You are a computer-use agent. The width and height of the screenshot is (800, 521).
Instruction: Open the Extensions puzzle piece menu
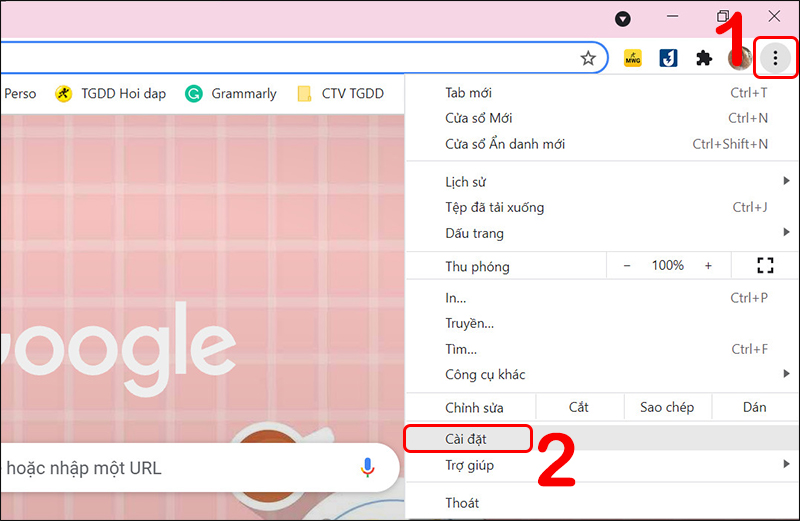tap(704, 58)
